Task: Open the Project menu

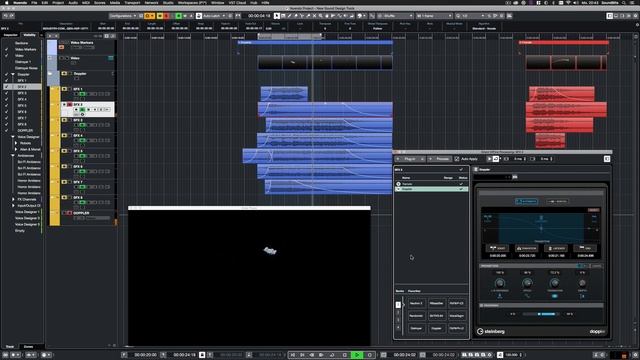Action: pos(58,2)
